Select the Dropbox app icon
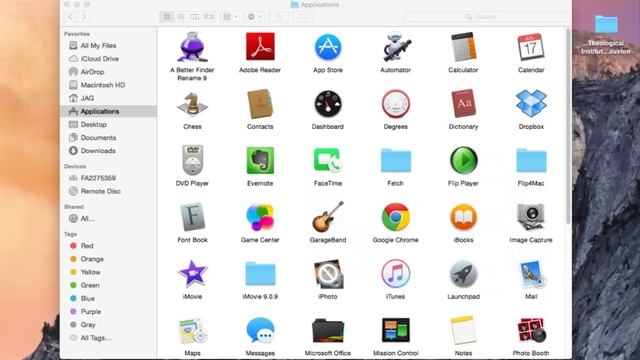640x360 pixels. (531, 103)
